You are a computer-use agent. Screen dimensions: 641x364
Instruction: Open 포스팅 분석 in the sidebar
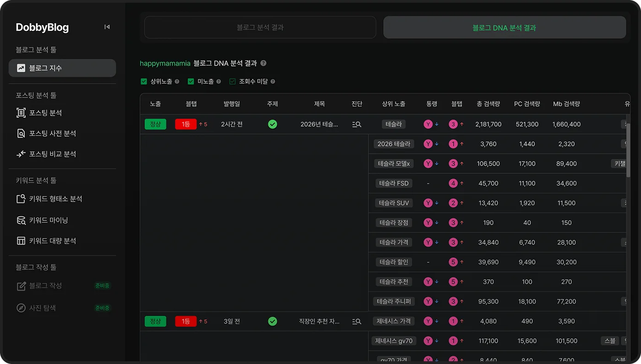click(45, 113)
